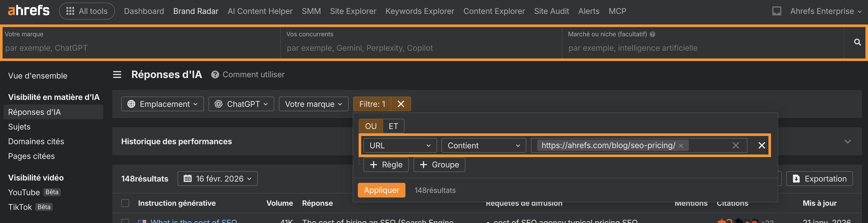Open the Emplacement dropdown

[x=162, y=104]
